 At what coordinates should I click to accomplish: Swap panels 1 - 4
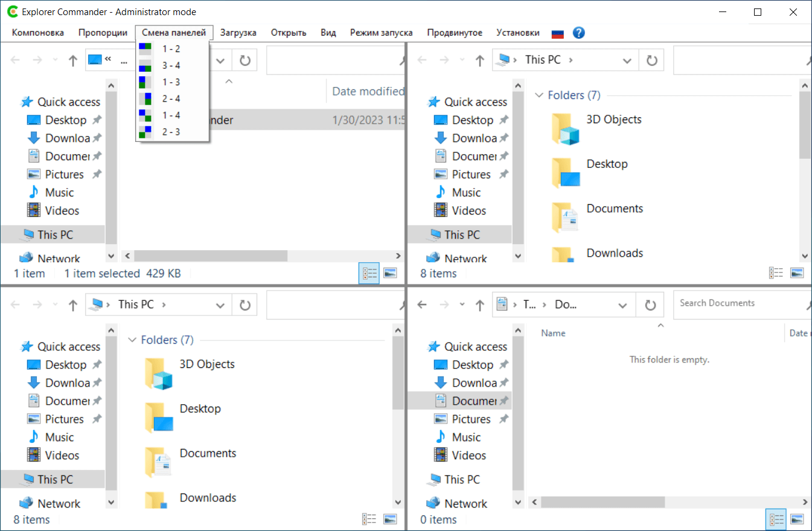coord(173,115)
